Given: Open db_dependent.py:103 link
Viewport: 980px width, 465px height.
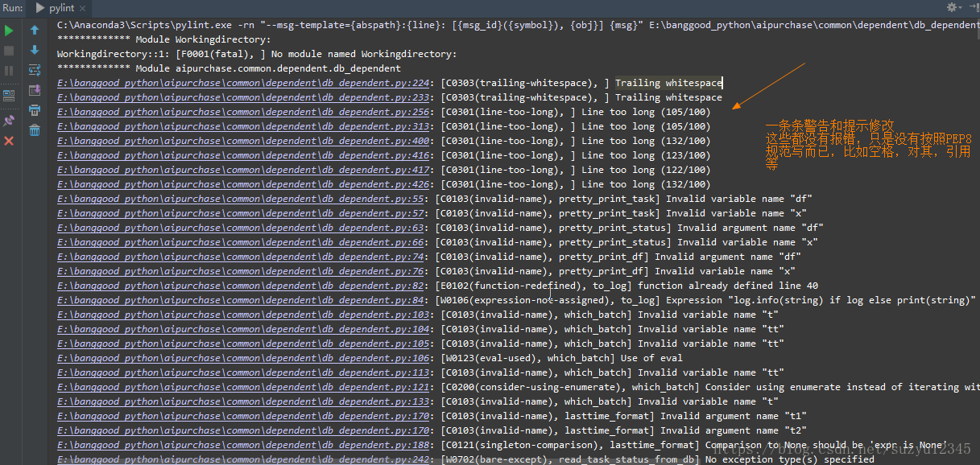Looking at the screenshot, I should pyautogui.click(x=242, y=315).
